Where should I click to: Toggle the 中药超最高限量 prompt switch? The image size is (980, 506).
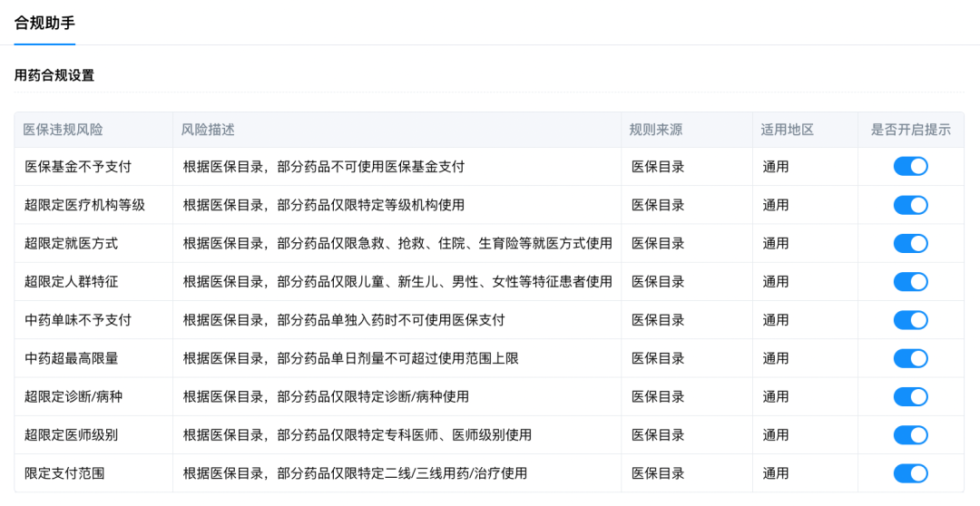click(910, 358)
